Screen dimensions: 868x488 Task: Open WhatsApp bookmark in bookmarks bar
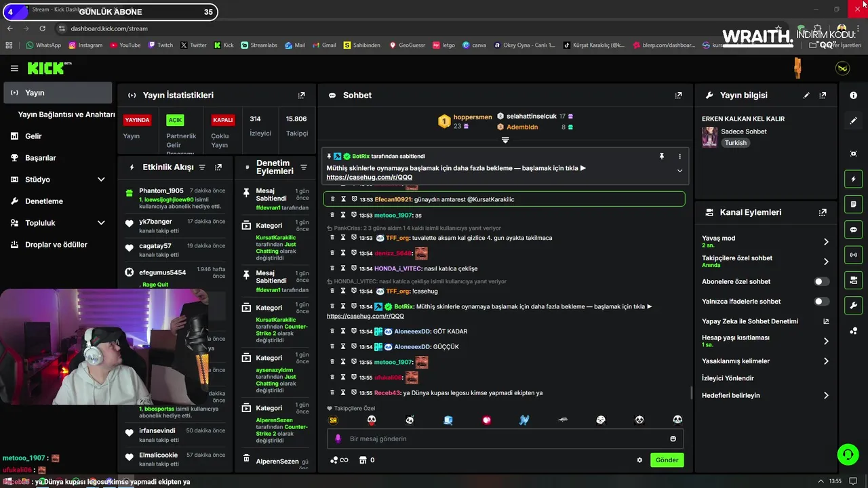[x=43, y=45]
